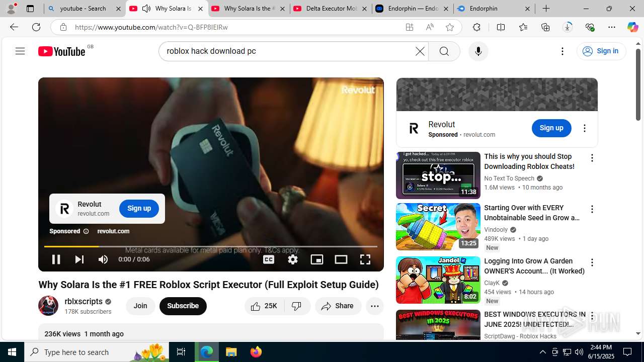Add page to favorites star
This screenshot has height=362, width=644.
(450, 27)
